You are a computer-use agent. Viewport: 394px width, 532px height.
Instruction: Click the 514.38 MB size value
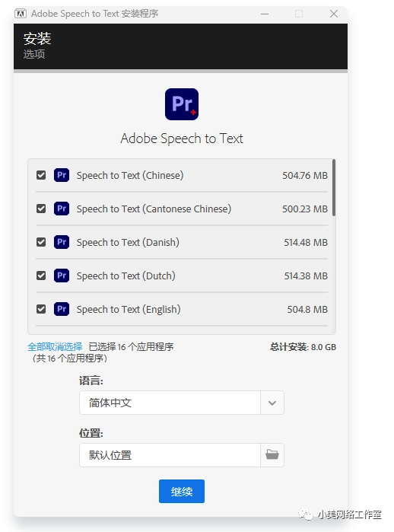coord(306,276)
